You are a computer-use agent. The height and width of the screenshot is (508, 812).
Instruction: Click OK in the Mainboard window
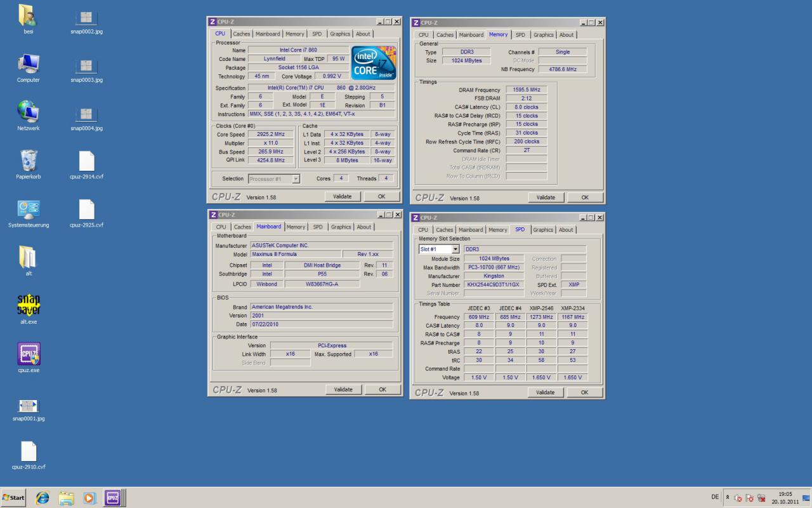click(383, 389)
